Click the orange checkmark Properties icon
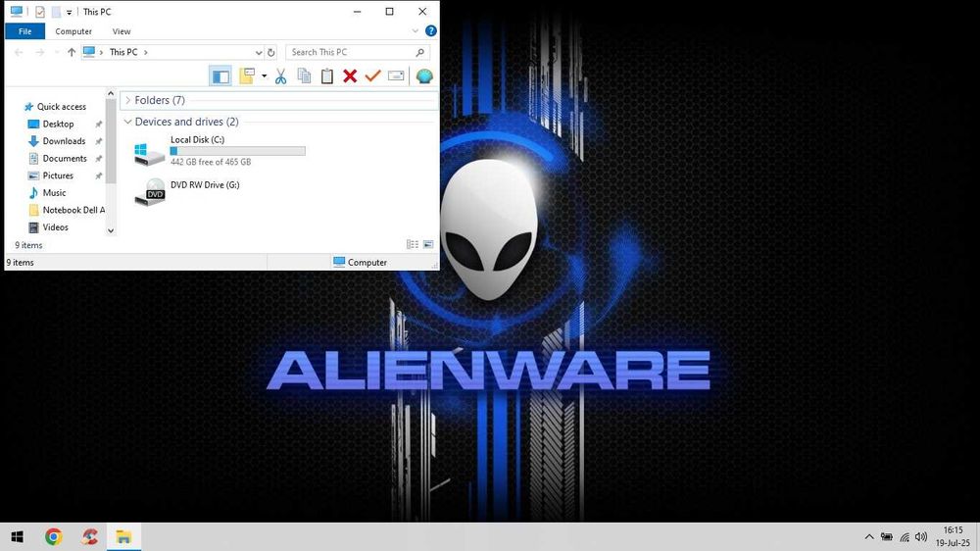Viewport: 980px width, 551px height. [x=373, y=76]
